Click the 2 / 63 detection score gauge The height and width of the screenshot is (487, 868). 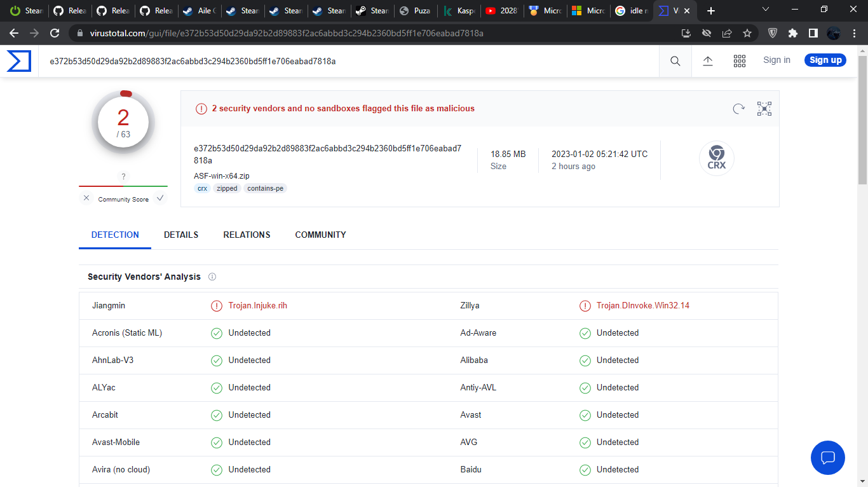[123, 123]
